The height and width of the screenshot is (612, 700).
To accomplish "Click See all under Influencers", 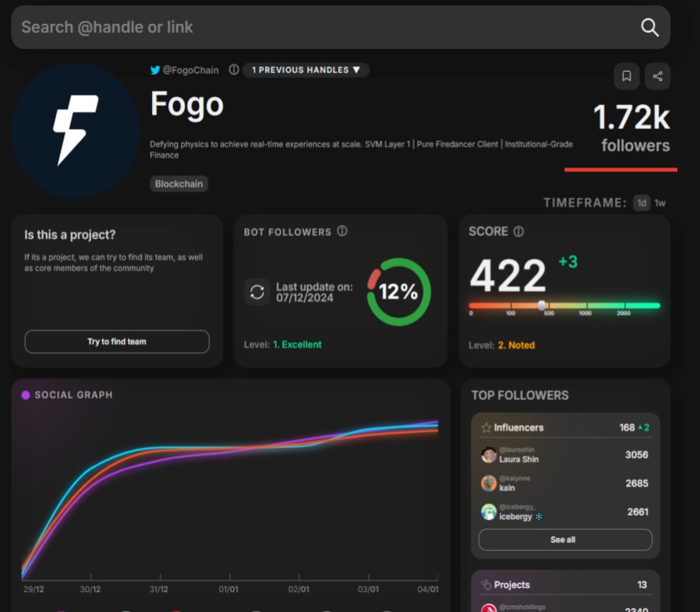I will [x=565, y=540].
